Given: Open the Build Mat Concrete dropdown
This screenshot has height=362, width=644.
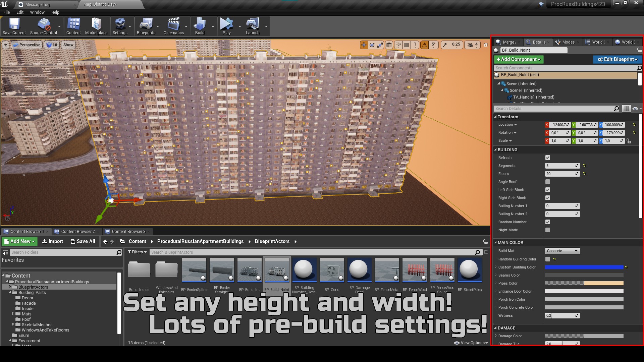Looking at the screenshot, I should pyautogui.click(x=562, y=251).
